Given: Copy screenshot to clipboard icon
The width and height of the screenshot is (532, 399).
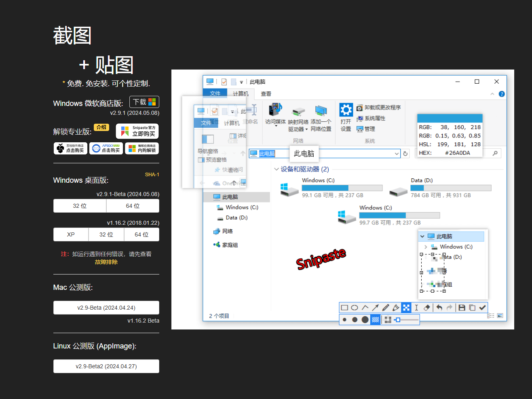Looking at the screenshot, I should click(x=472, y=308).
